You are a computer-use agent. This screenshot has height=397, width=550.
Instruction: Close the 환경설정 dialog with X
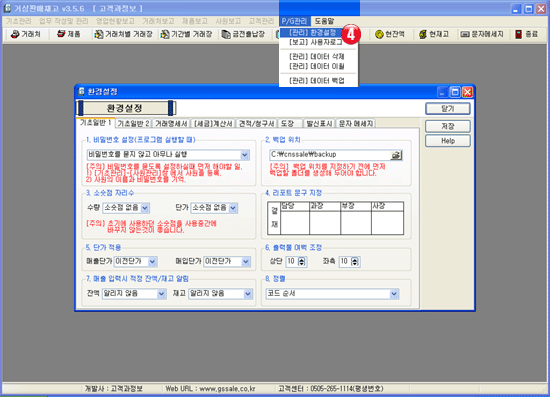pyautogui.click(x=467, y=92)
